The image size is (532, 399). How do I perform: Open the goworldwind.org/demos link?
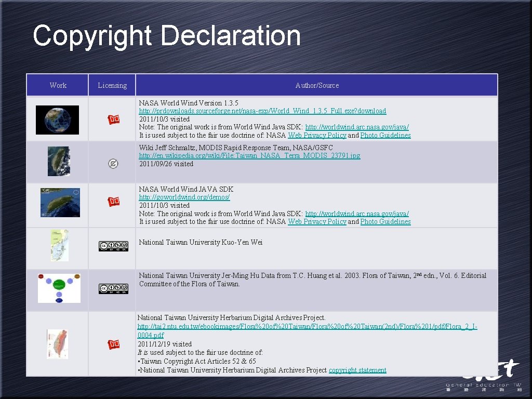tap(184, 197)
